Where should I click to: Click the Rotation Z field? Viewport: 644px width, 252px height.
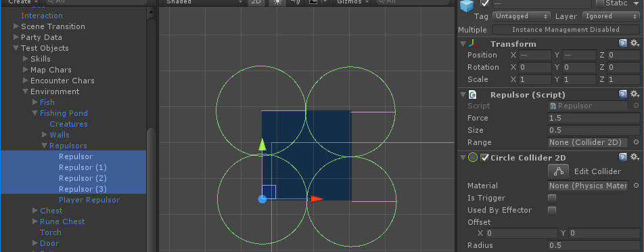click(624, 67)
